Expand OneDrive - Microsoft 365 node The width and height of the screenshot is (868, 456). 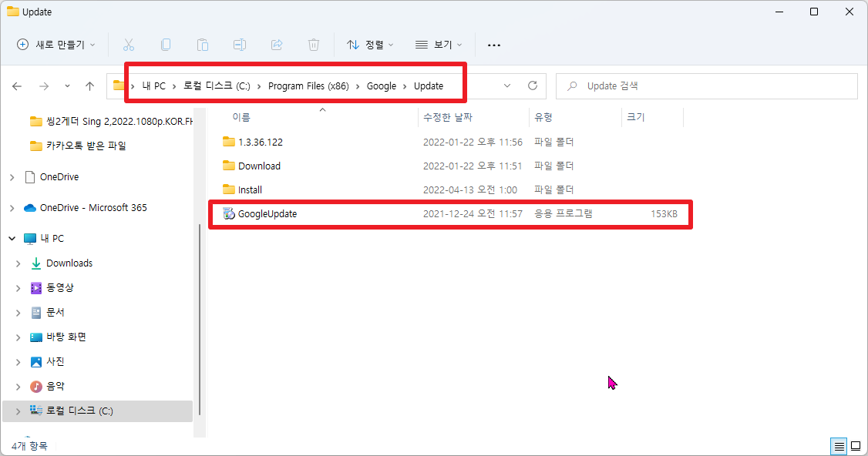[x=12, y=208]
